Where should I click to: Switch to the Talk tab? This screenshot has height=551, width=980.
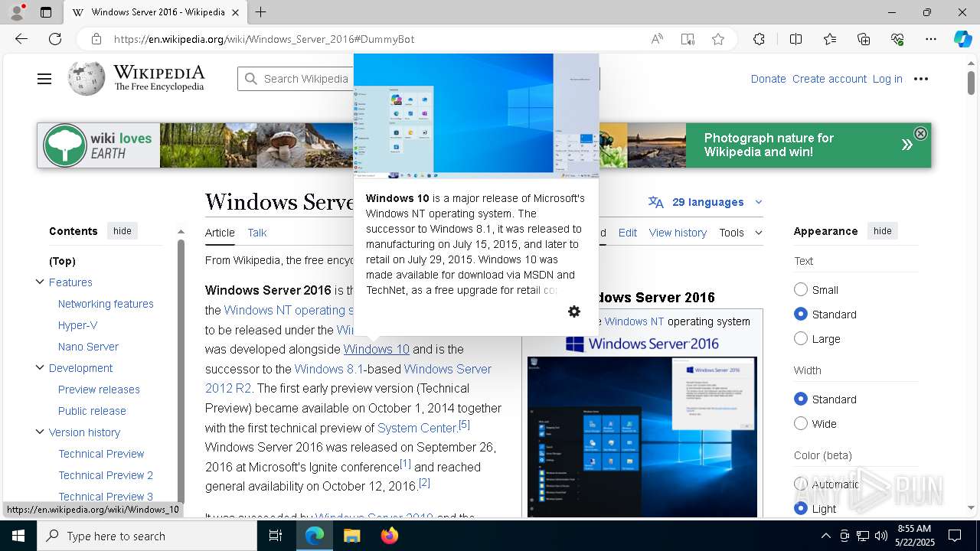[x=257, y=233]
